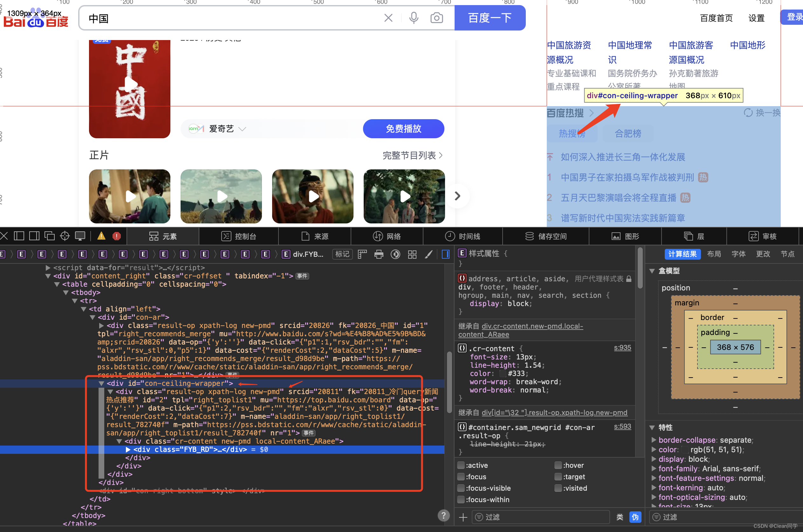The image size is (803, 532).
Task: Enable the :hover pseudo-class checkbox
Action: coord(558,465)
